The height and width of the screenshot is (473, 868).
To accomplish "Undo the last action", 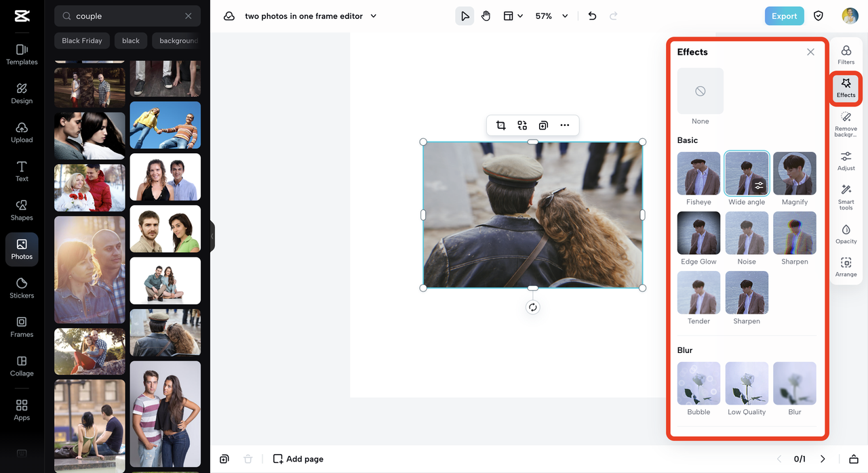I will click(x=592, y=16).
